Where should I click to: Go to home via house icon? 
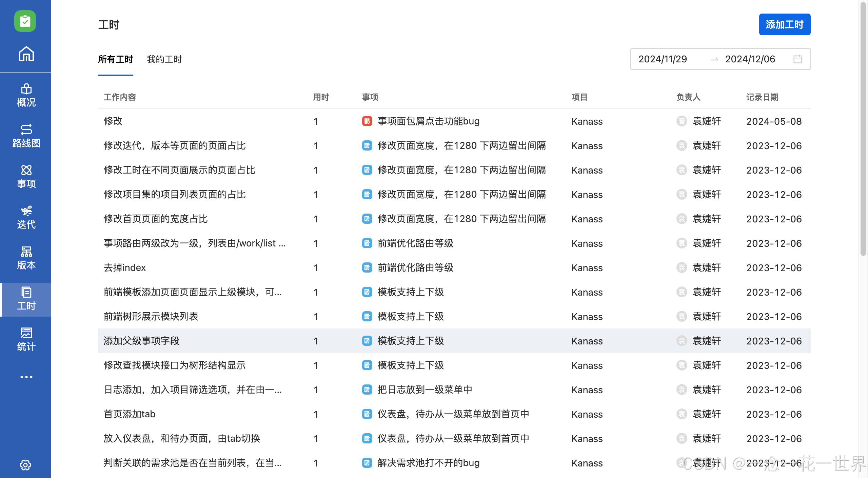26,54
